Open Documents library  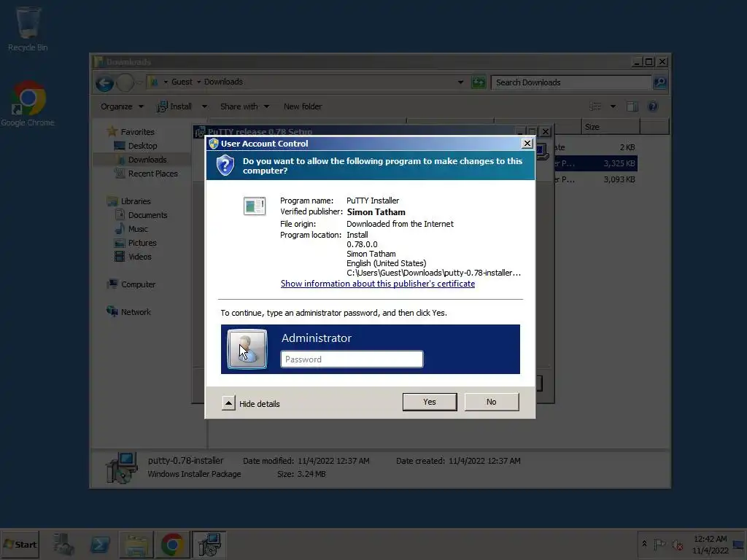(x=147, y=215)
